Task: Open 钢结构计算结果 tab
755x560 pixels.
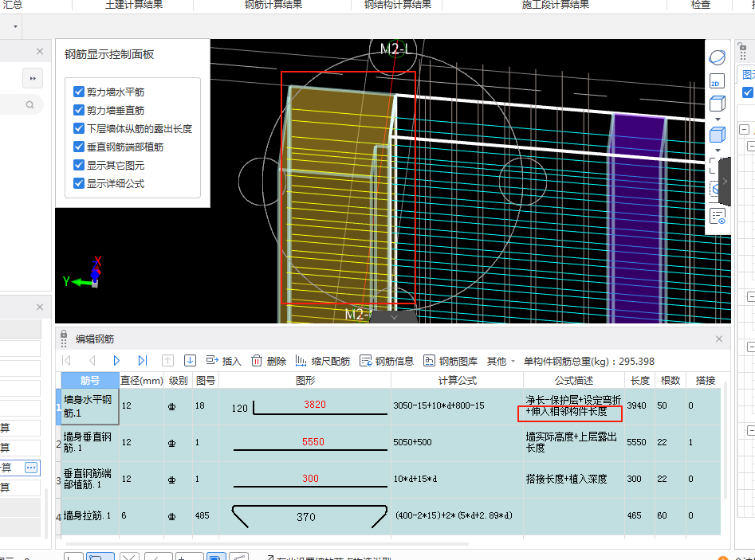Action: (398, 5)
